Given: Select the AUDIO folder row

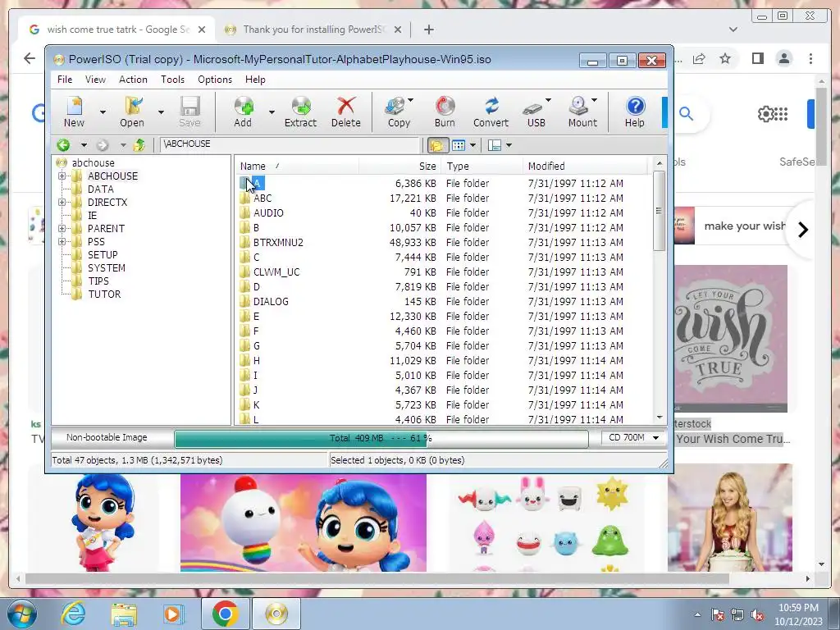Looking at the screenshot, I should click(x=268, y=213).
